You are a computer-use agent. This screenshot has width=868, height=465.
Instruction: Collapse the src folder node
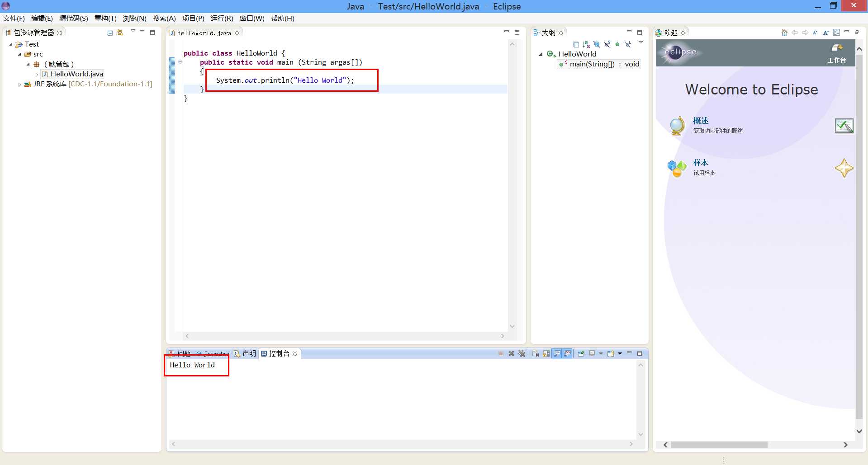pos(19,54)
